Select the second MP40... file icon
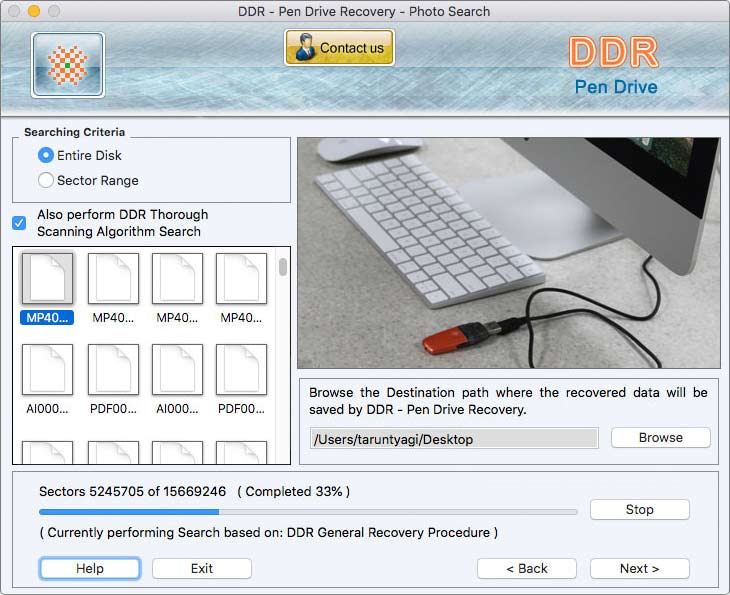 [113, 278]
